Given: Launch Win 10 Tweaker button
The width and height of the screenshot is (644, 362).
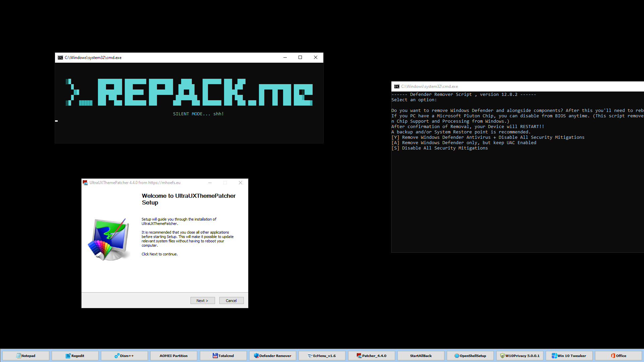Looking at the screenshot, I should coord(569,356).
